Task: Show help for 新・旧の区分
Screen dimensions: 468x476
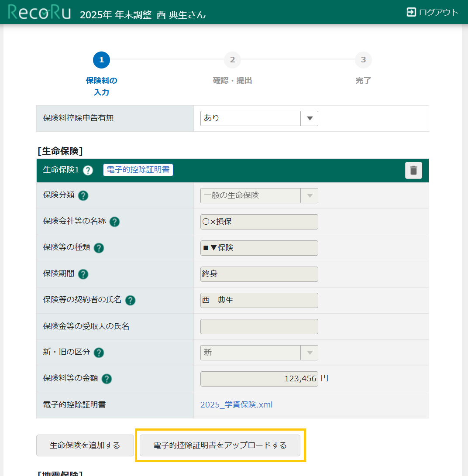Action: tap(99, 353)
